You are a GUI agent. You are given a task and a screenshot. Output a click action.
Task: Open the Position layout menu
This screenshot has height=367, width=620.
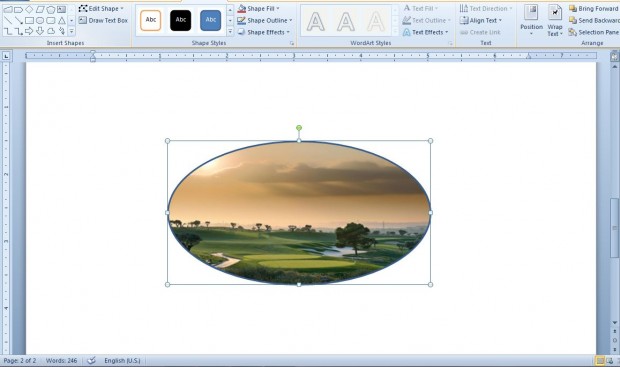tap(531, 20)
